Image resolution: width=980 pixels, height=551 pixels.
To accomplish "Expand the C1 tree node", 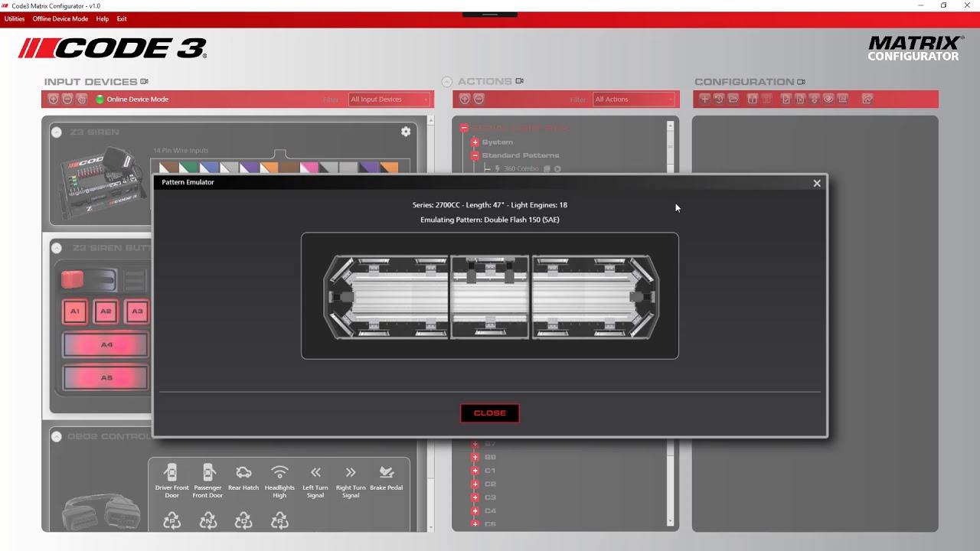I will 475,471.
